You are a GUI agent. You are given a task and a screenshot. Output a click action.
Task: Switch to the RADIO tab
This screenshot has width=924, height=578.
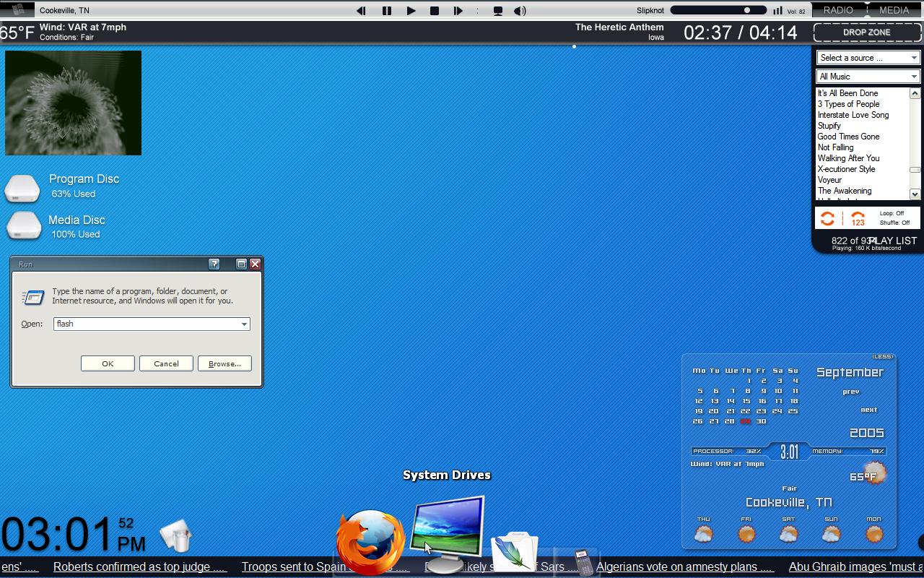coord(838,10)
